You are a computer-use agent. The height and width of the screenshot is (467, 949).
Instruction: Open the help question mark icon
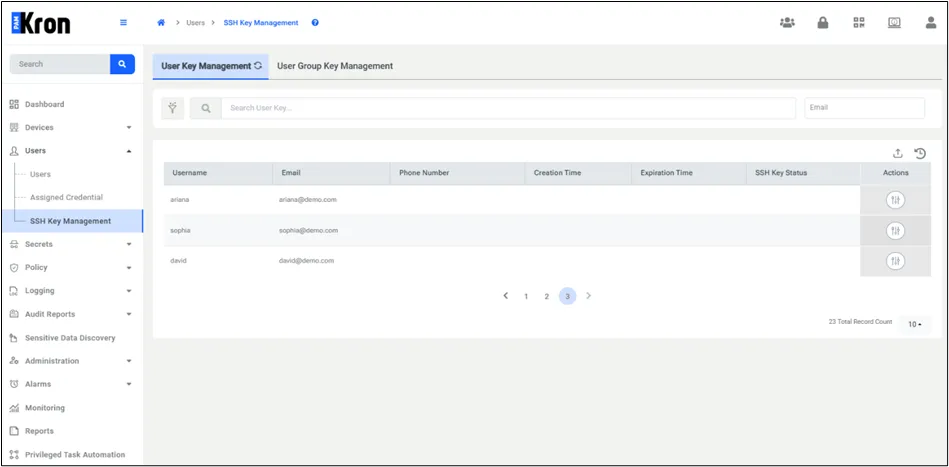[x=315, y=22]
